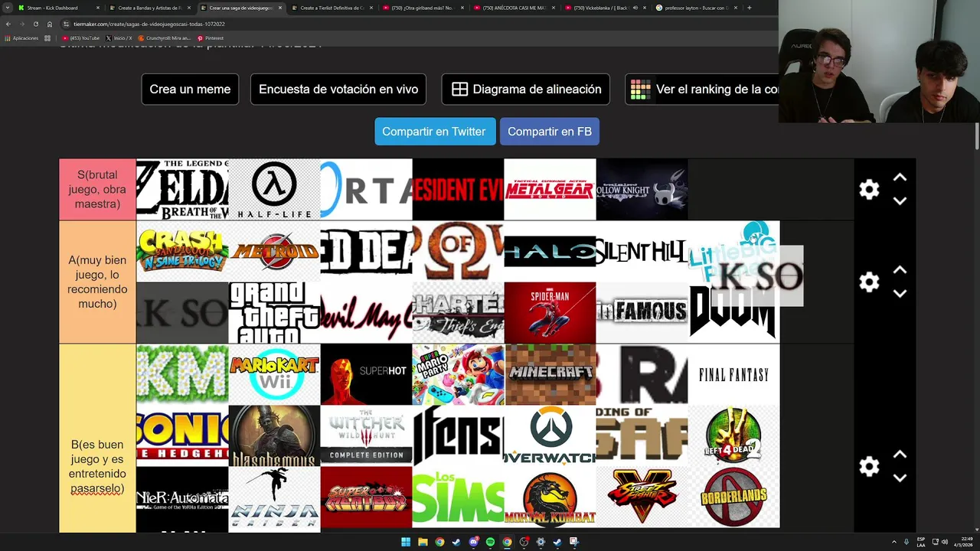This screenshot has height=551, width=980.
Task: Select the Overwatch tile
Action: 550,435
